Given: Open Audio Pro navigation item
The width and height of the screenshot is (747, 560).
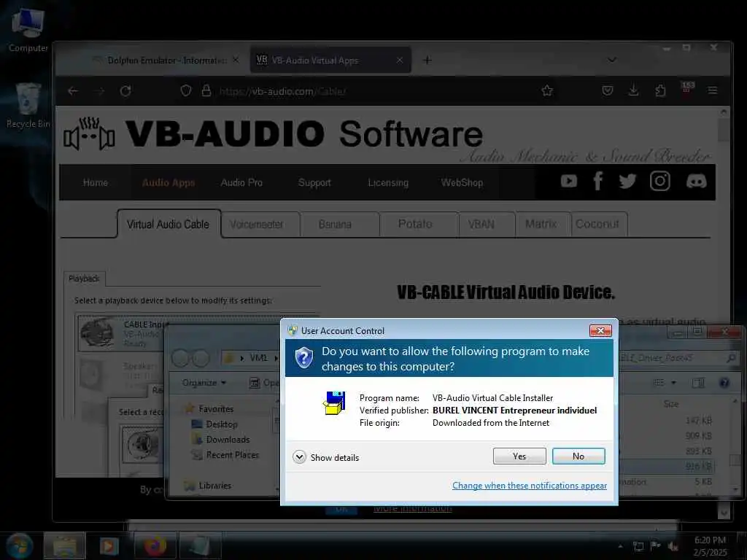Looking at the screenshot, I should tap(241, 182).
